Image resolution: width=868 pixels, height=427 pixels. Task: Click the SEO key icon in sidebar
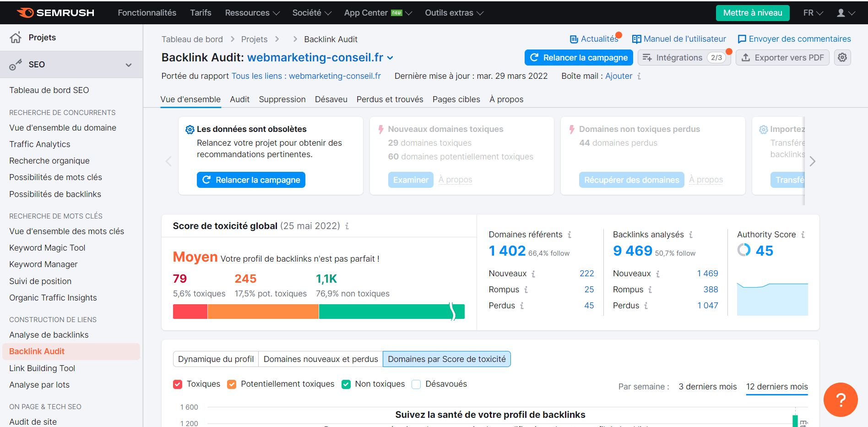coord(16,65)
